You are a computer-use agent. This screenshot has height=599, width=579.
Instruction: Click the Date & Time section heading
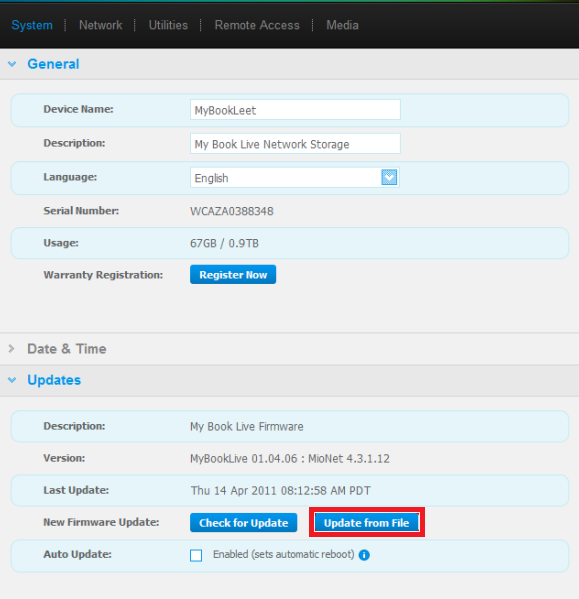click(67, 349)
